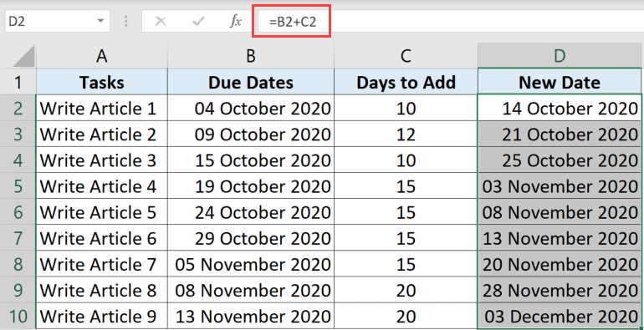This screenshot has height=330, width=644.
Task: Click the Select All corner triangle
Action: 23,56
